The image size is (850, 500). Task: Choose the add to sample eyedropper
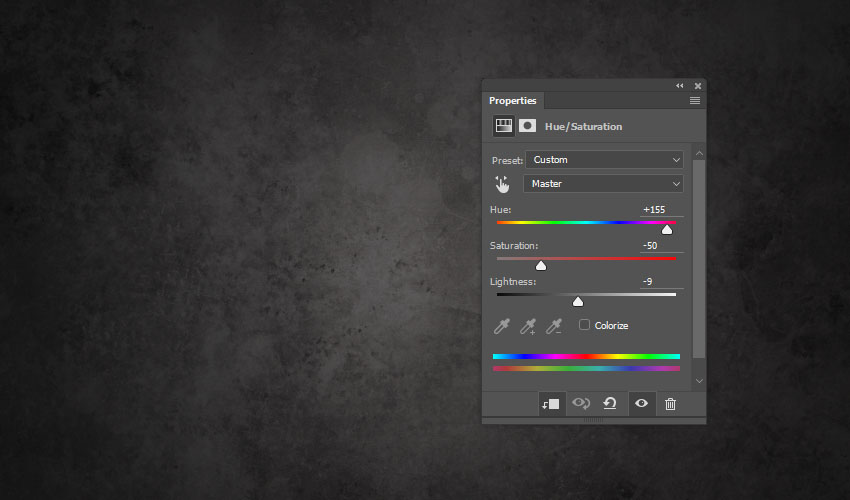[x=528, y=326]
